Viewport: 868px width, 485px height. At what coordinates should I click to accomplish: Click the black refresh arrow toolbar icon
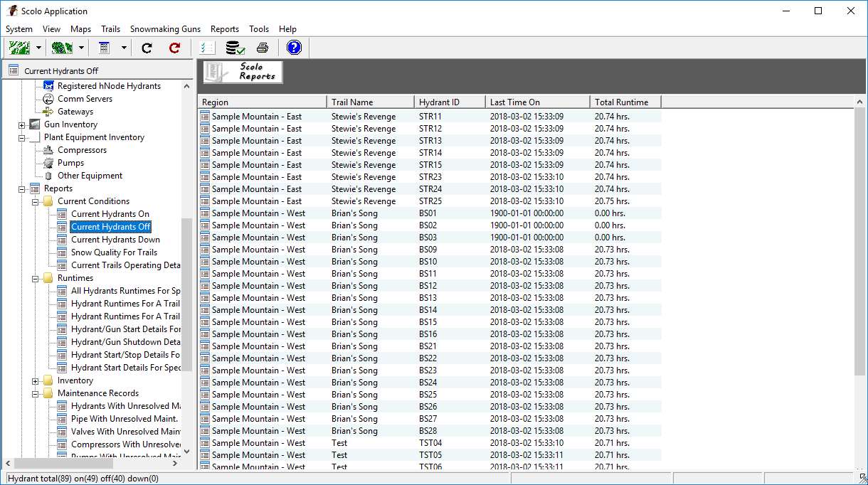[147, 48]
